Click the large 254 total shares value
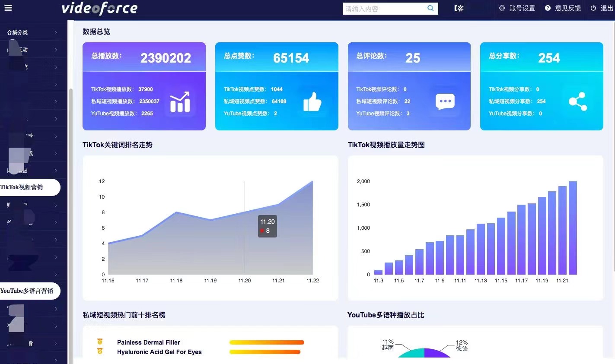 [x=549, y=58]
